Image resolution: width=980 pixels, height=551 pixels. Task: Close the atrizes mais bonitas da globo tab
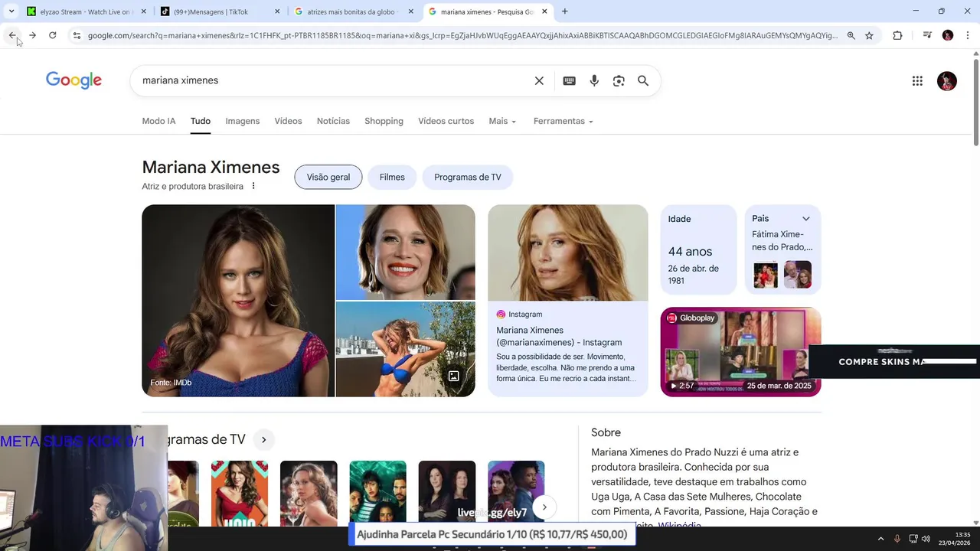tap(411, 11)
